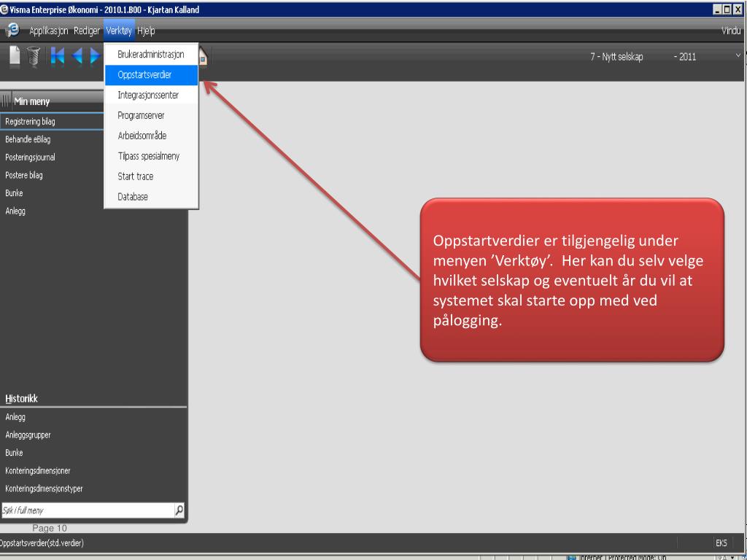
Task: Click 'Oppstartsverdier(std.verdier)' status bar text
Action: 42,542
